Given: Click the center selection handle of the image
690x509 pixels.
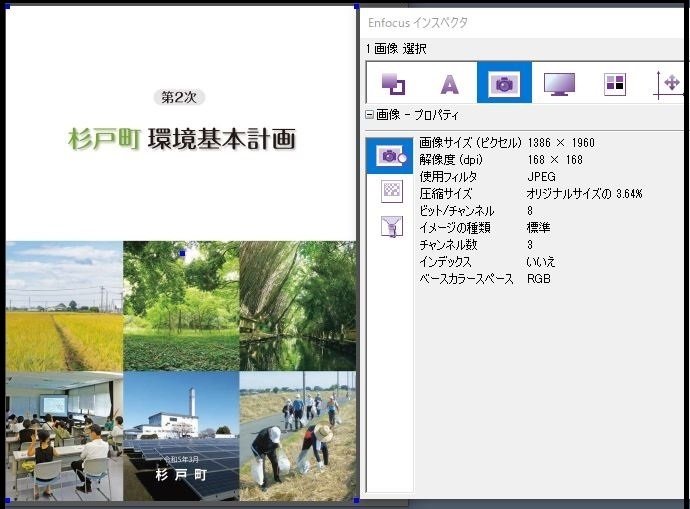Looking at the screenshot, I should tap(183, 253).
